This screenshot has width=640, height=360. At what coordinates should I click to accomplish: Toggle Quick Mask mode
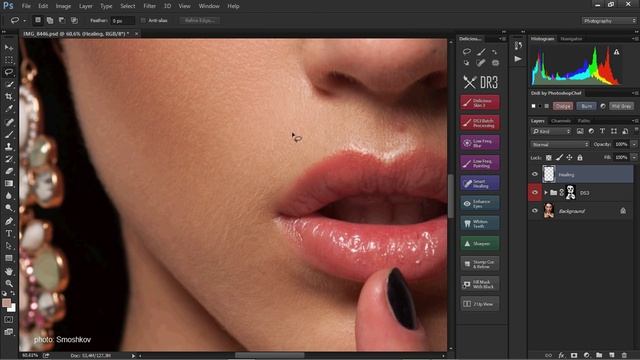pyautogui.click(x=9, y=320)
